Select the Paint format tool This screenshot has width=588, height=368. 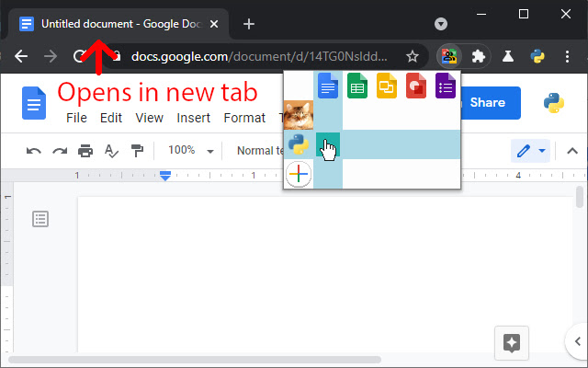(x=137, y=151)
